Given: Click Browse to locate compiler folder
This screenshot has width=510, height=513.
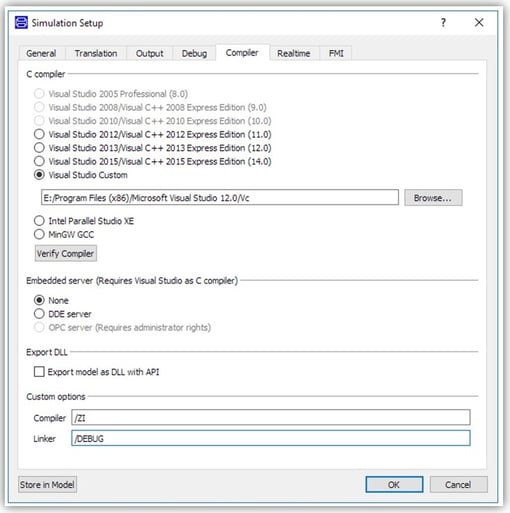Looking at the screenshot, I should (x=433, y=198).
